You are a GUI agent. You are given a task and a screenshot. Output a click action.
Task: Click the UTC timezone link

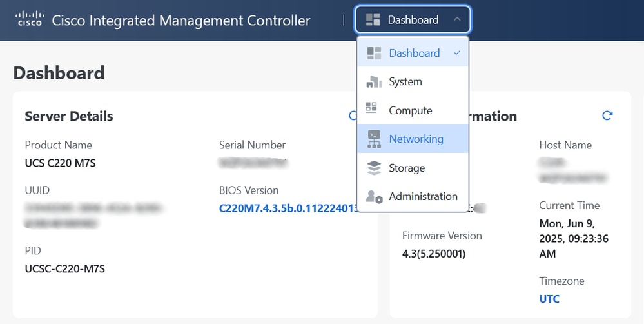pos(549,299)
